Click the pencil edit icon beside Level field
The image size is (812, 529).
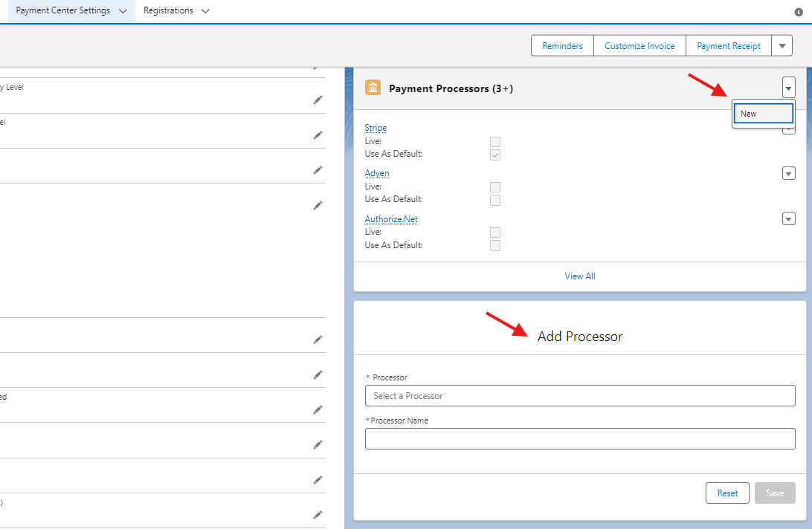pyautogui.click(x=318, y=100)
